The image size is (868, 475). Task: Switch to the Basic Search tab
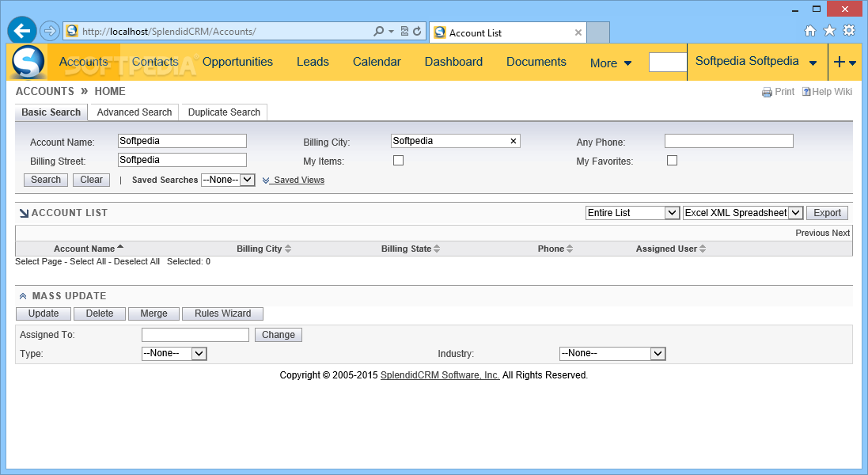[x=51, y=112]
